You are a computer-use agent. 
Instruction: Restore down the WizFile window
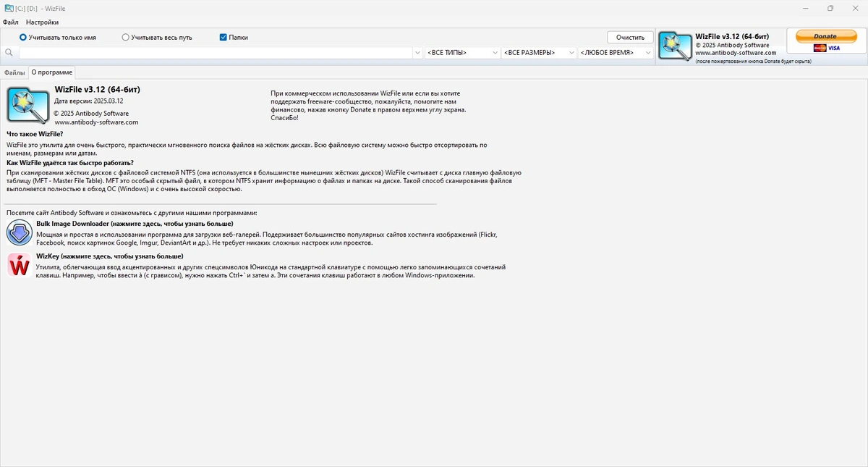pyautogui.click(x=830, y=8)
